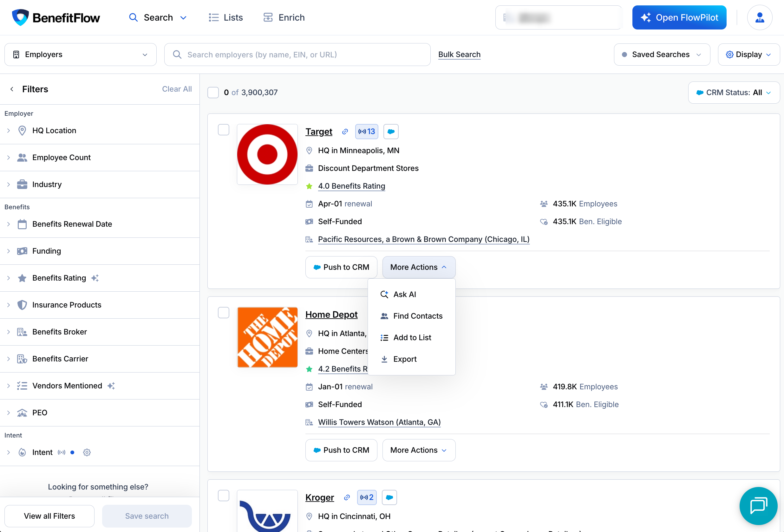The width and height of the screenshot is (784, 532).
Task: Choose Find Contacts from the menu
Action: [412, 316]
